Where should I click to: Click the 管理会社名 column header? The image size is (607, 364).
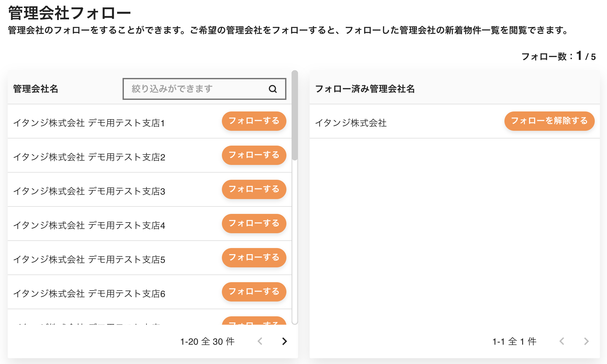coord(35,89)
